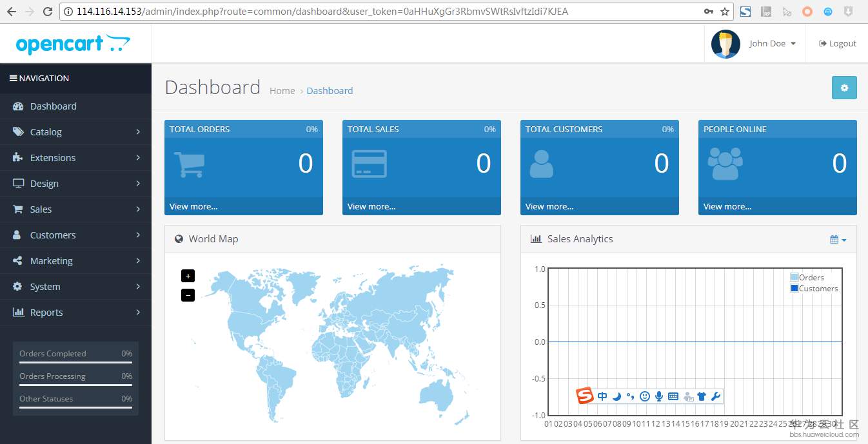Viewport: 868px width, 444px height.
Task: View more under Total Sales
Action: click(x=371, y=206)
